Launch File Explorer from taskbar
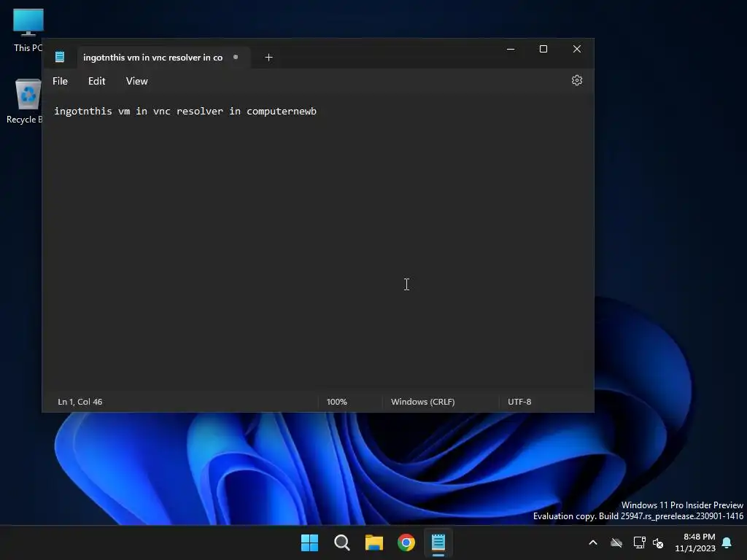Screen dimensions: 747x560 pos(374,542)
